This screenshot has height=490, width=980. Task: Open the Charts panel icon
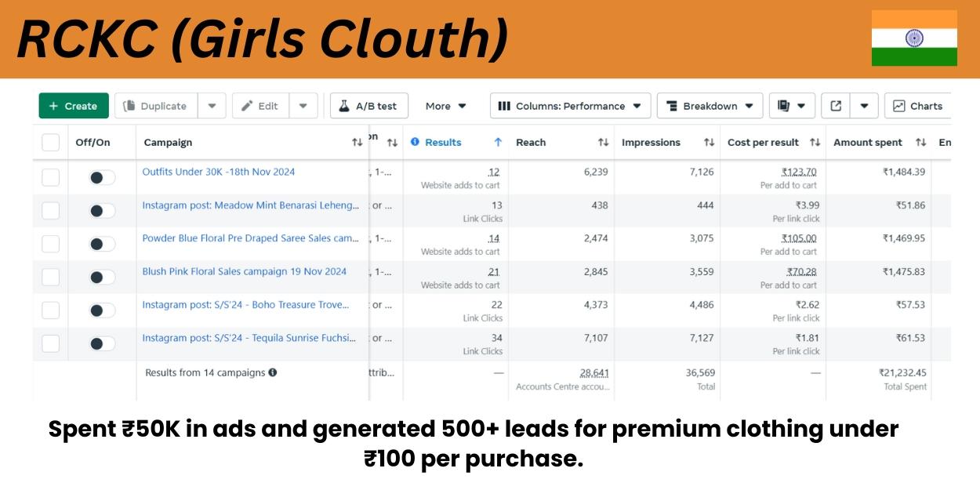(x=898, y=105)
